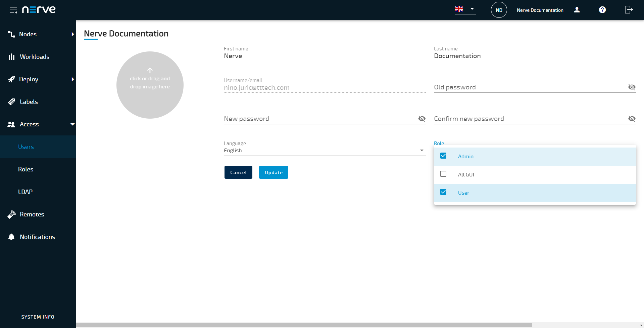The height and width of the screenshot is (328, 644).
Task: Click the help question mark icon
Action: (x=602, y=10)
